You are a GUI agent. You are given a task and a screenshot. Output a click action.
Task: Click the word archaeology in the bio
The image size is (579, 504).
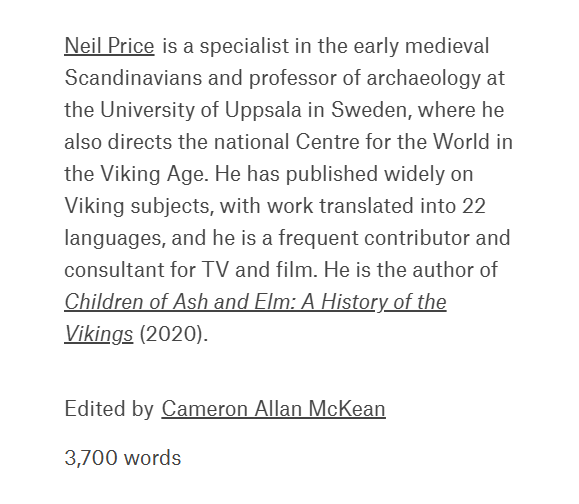[424, 78]
